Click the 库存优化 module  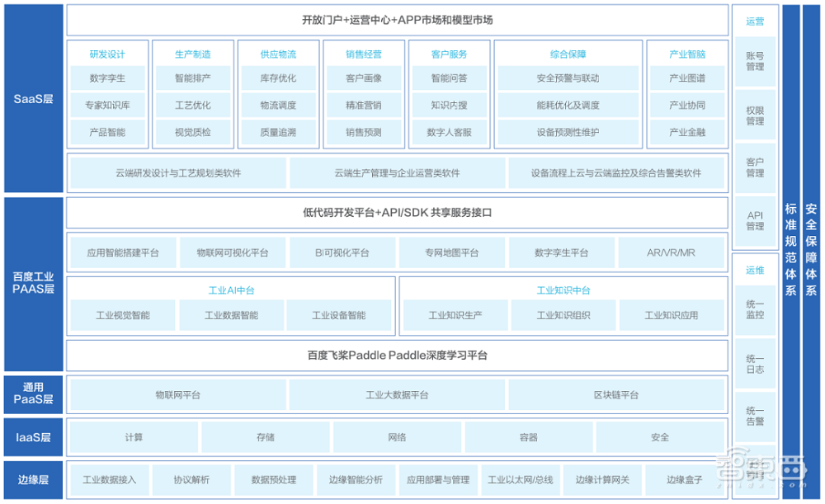tap(279, 79)
